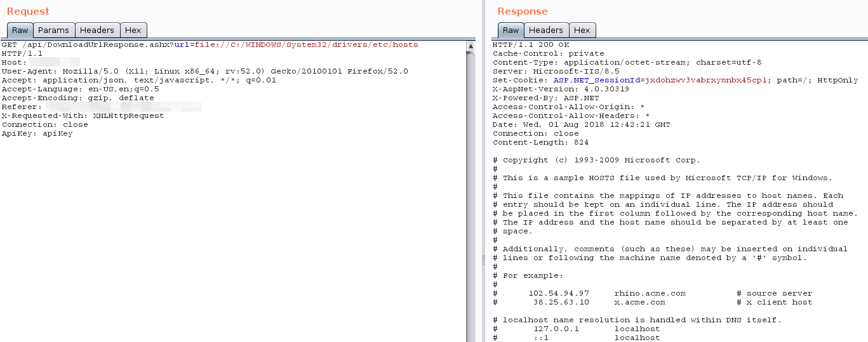Open the Request Hex tab

pyautogui.click(x=133, y=30)
